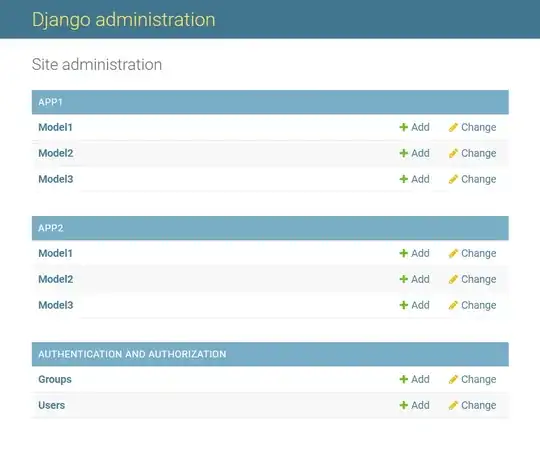The width and height of the screenshot is (540, 466).
Task: Open the Groups model list
Action: point(55,379)
